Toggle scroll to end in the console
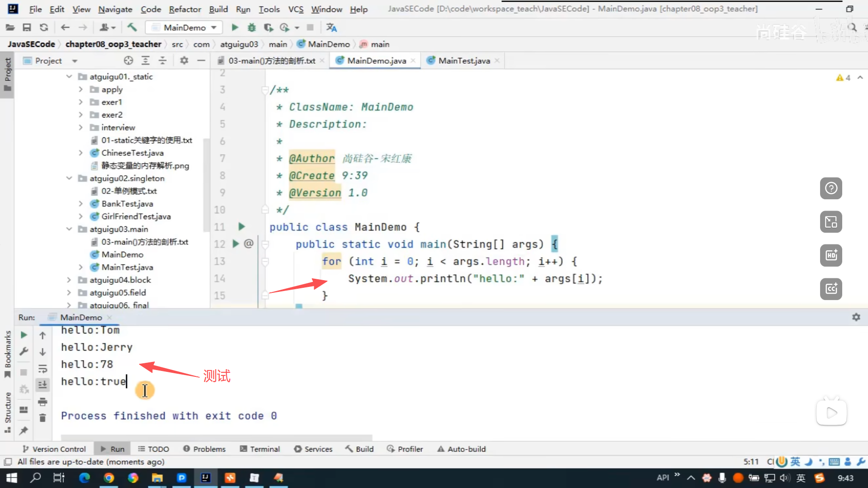 (x=42, y=385)
